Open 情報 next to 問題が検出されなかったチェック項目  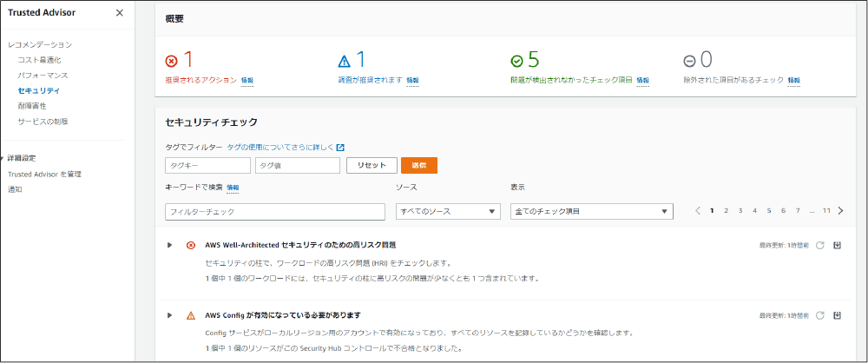[x=642, y=81]
